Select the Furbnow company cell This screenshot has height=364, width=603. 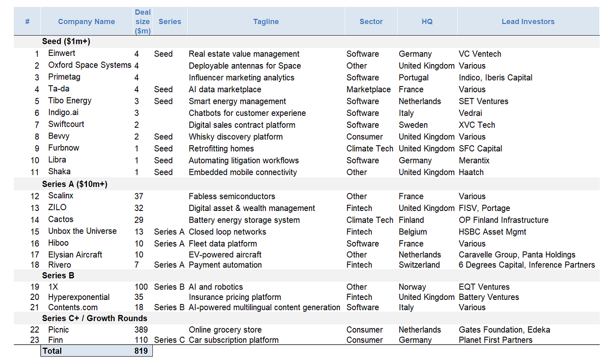[63, 148]
